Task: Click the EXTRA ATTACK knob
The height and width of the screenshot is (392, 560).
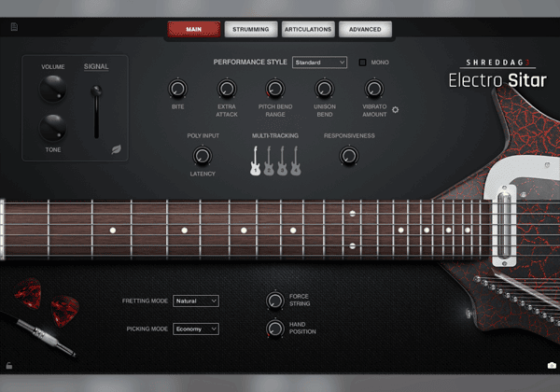Action: point(227,89)
